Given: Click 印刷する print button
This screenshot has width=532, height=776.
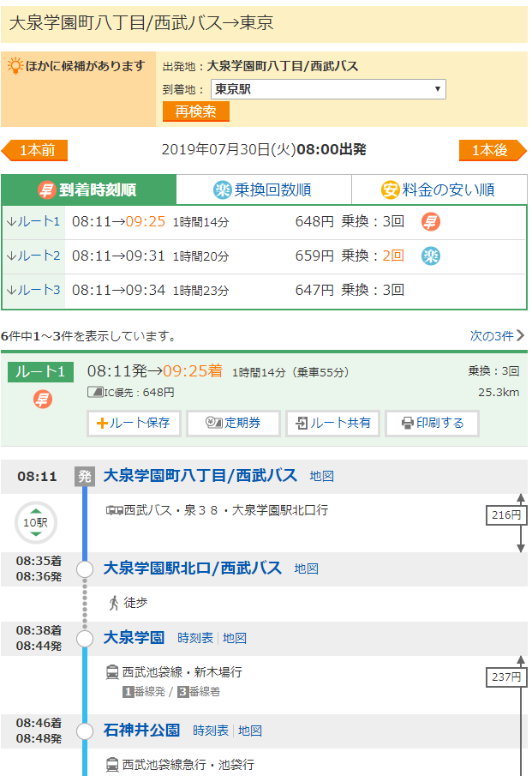Looking at the screenshot, I should click(432, 423).
